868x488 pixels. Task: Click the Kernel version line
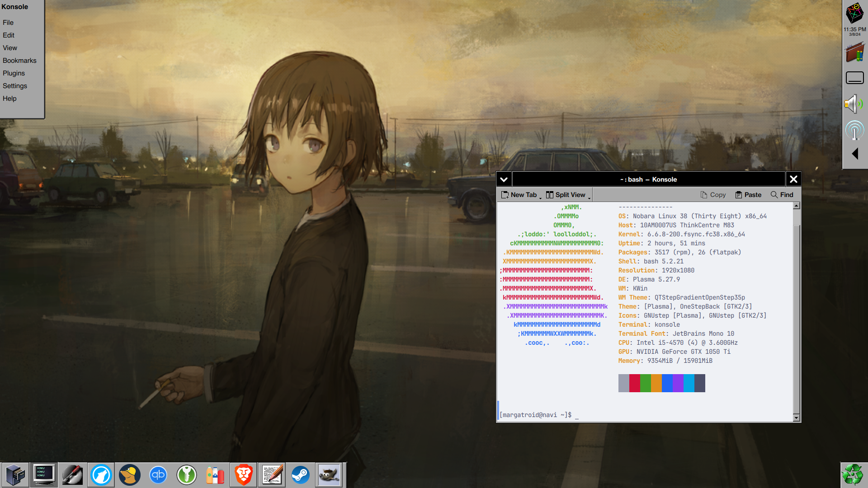click(682, 234)
